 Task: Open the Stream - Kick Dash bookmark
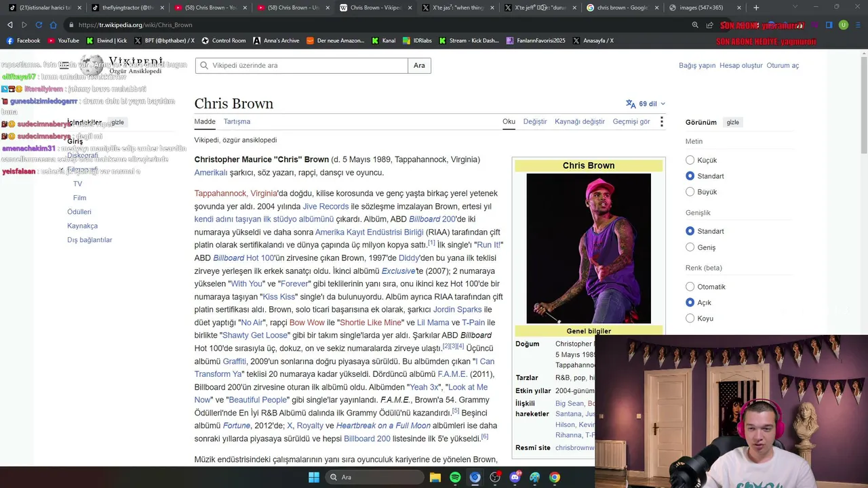pos(469,41)
